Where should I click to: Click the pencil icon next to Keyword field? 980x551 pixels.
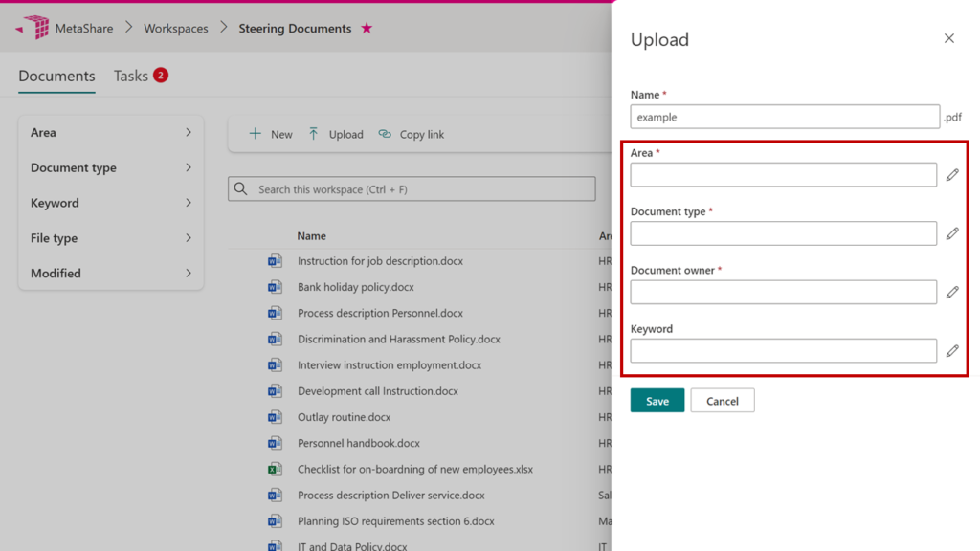click(x=952, y=351)
